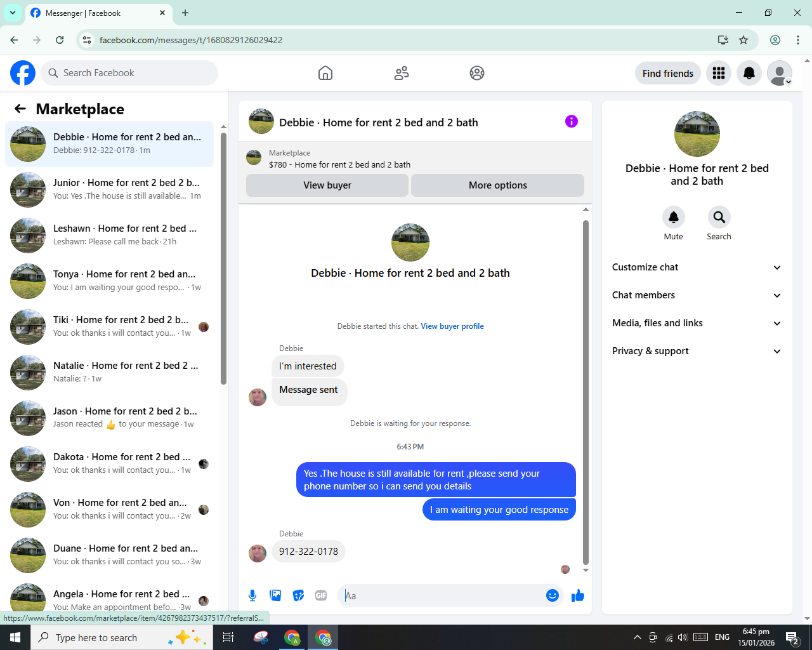Send a thumbs-up like
This screenshot has height=650, width=812.
578,595
